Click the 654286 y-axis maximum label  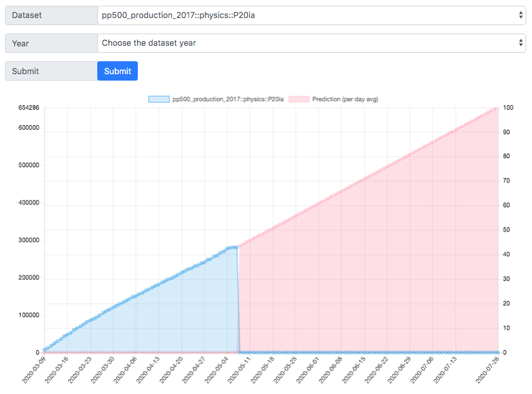tap(29, 108)
